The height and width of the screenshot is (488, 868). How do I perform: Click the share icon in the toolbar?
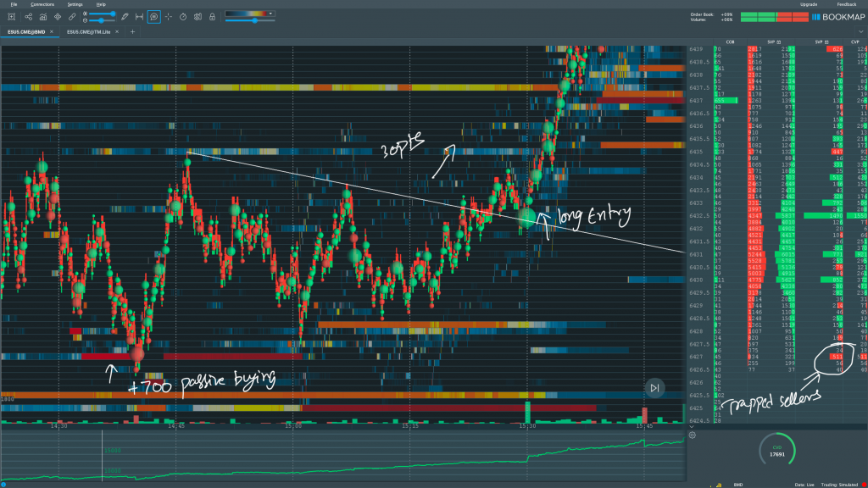coord(29,16)
